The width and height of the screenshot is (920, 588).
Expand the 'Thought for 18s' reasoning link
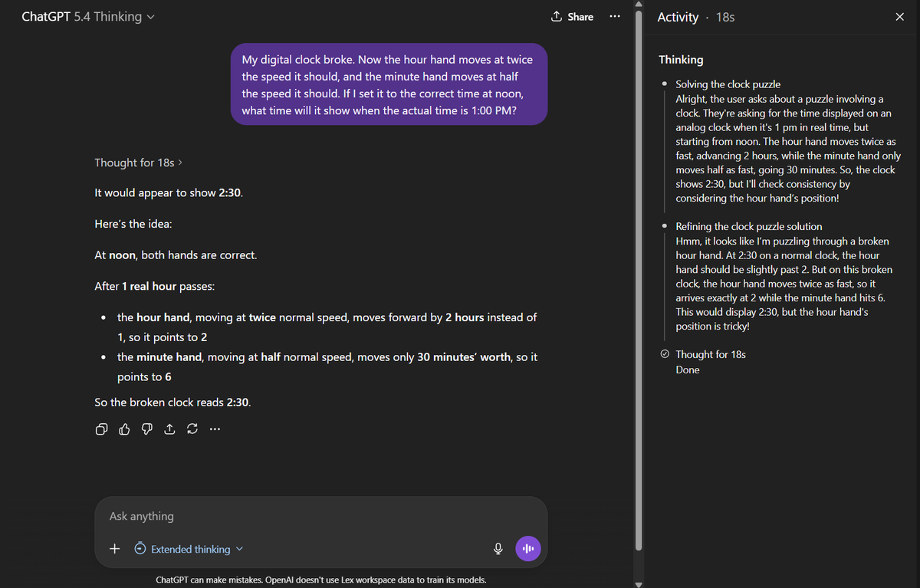point(138,163)
